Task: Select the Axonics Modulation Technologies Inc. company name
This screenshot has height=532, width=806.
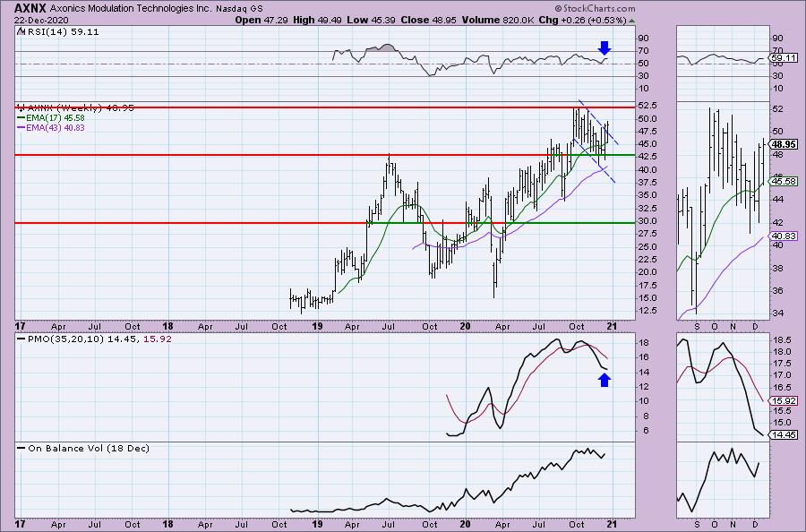Action: (131, 9)
